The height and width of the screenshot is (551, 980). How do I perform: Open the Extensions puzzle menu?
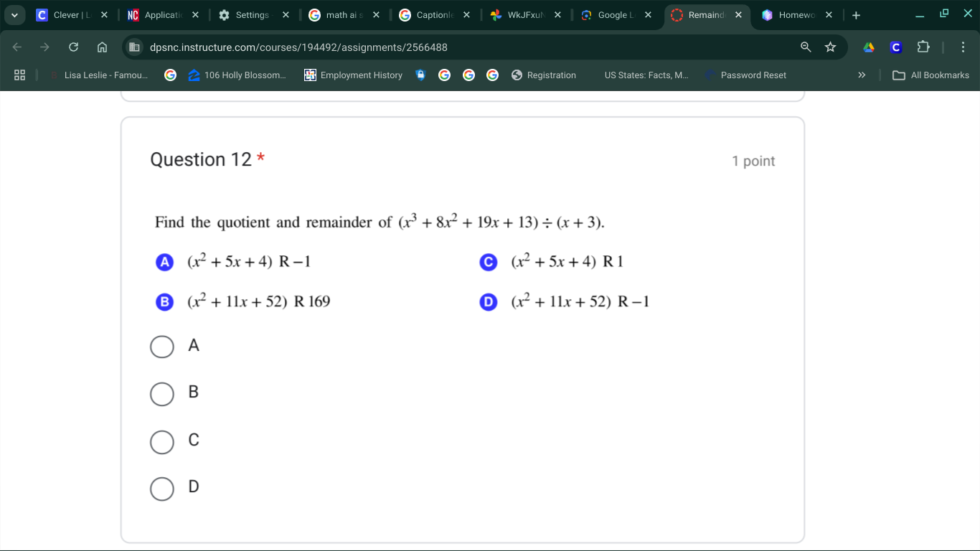923,47
